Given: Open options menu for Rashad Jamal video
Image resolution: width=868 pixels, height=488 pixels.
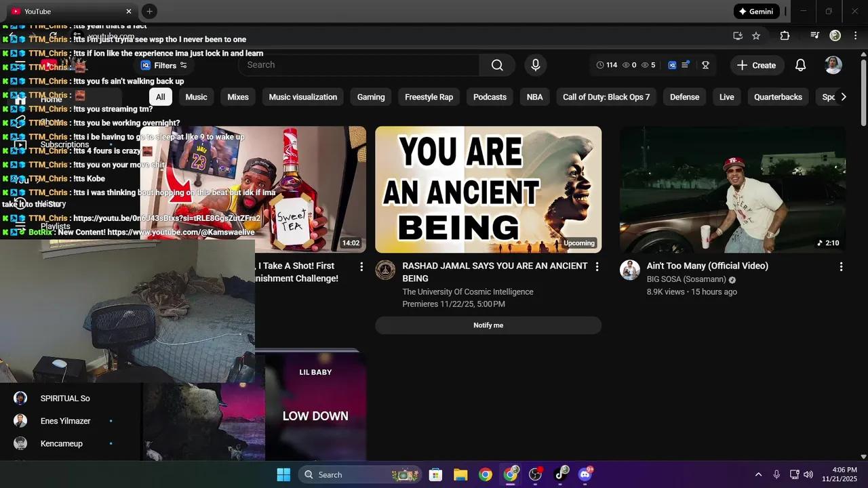Looking at the screenshot, I should point(597,267).
